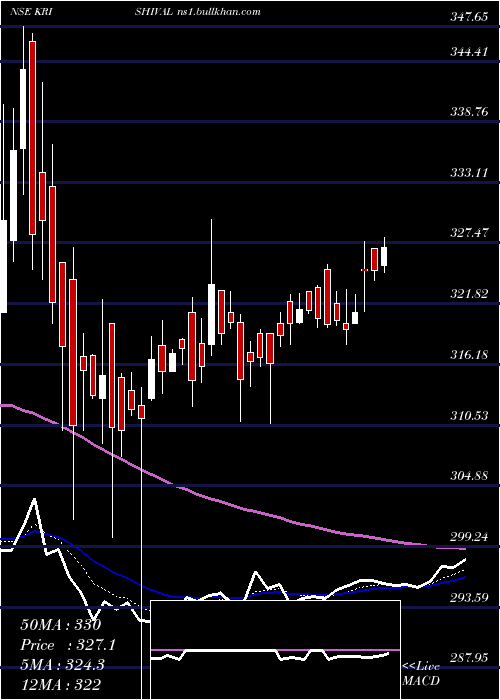Click the tallest red candlestick near the top left

[33, 138]
